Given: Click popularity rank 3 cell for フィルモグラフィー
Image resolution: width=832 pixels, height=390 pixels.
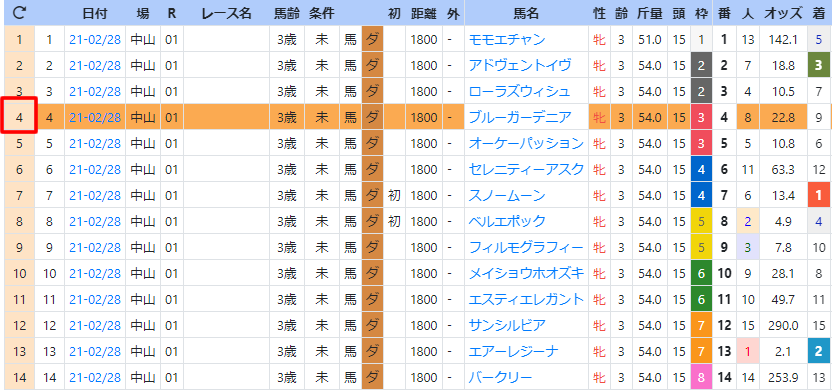Looking at the screenshot, I should tap(748, 247).
